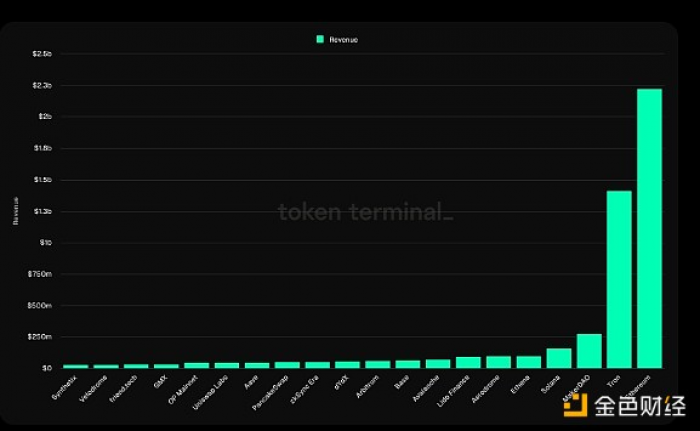This screenshot has width=700, height=431.
Task: Click the 金色财经 watermark text
Action: (639, 406)
